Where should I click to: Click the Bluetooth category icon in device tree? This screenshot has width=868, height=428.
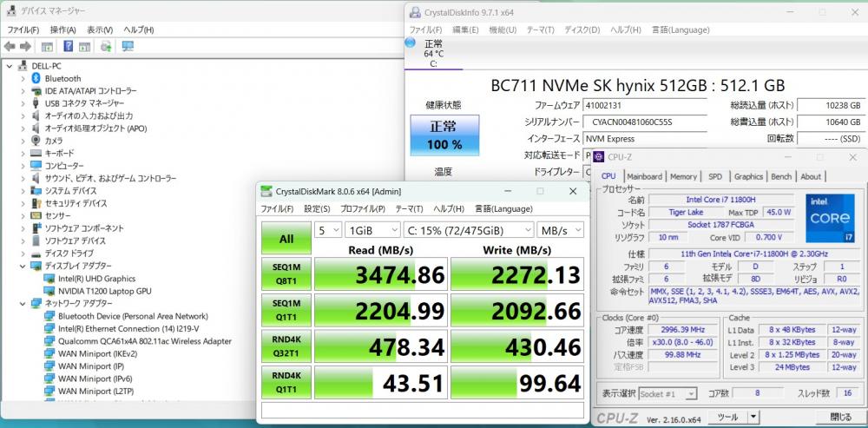coord(36,78)
